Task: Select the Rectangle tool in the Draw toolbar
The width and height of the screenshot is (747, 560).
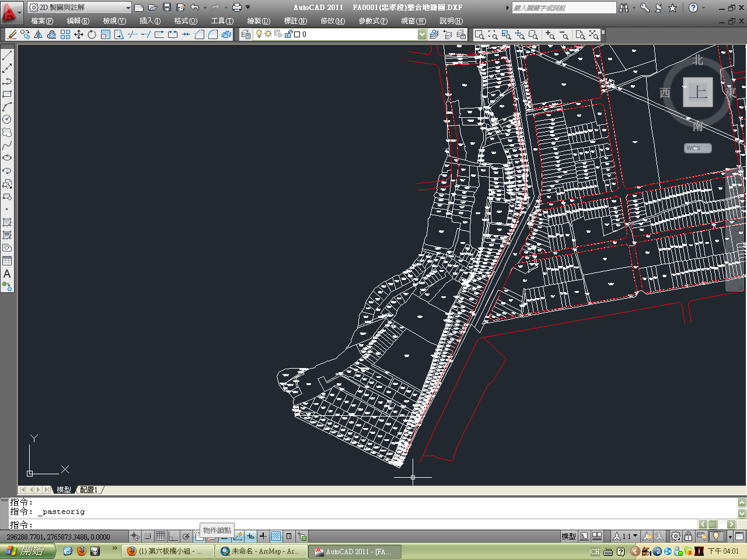Action: [7, 94]
